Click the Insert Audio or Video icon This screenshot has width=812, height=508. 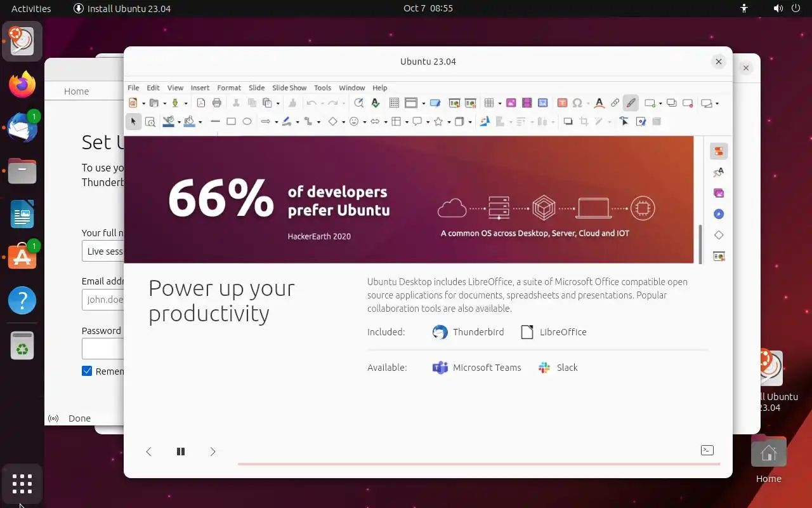point(527,103)
